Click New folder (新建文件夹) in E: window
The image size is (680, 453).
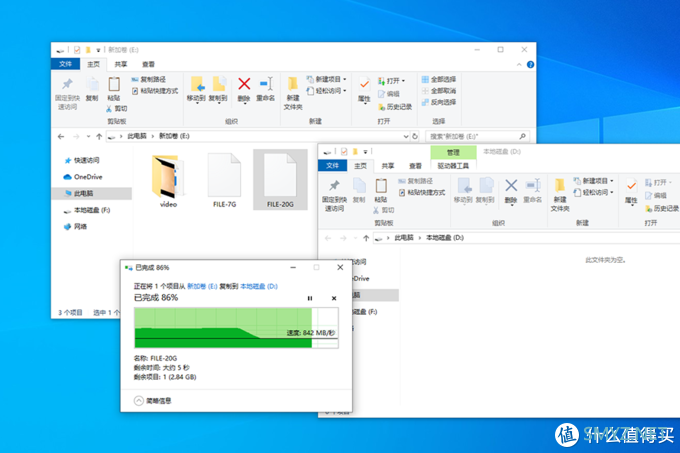[293, 93]
